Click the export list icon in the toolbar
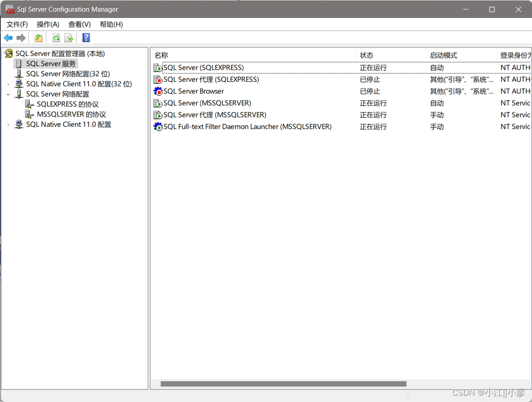This screenshot has height=402, width=532. (69, 38)
